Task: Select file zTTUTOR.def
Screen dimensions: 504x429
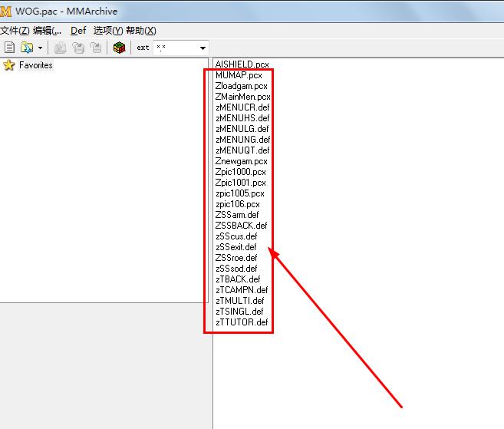Action: point(242,322)
